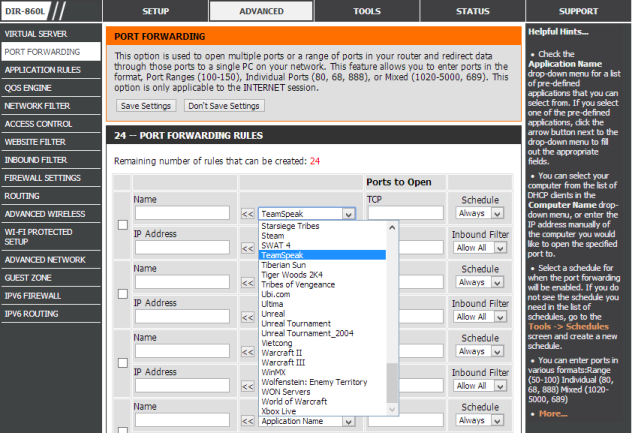
Task: Open fourth rule's Schedule dropdown
Action: click(x=480, y=421)
